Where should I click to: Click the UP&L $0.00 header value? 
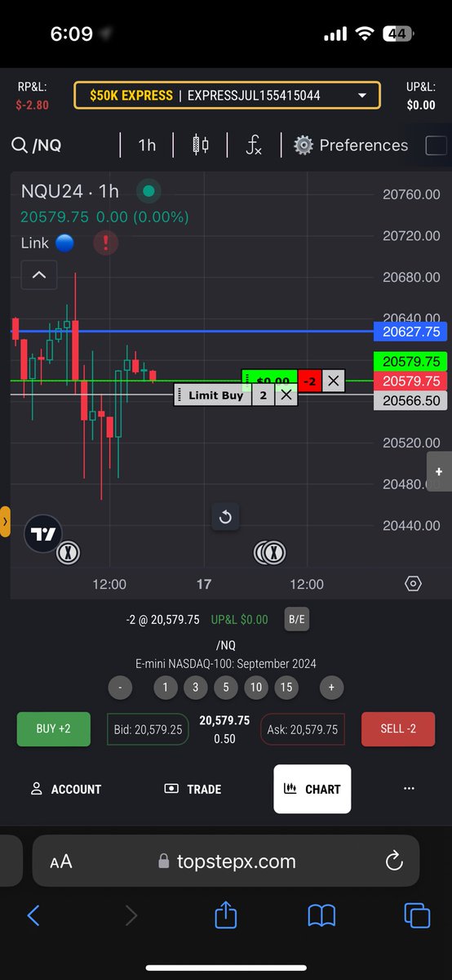click(x=421, y=105)
